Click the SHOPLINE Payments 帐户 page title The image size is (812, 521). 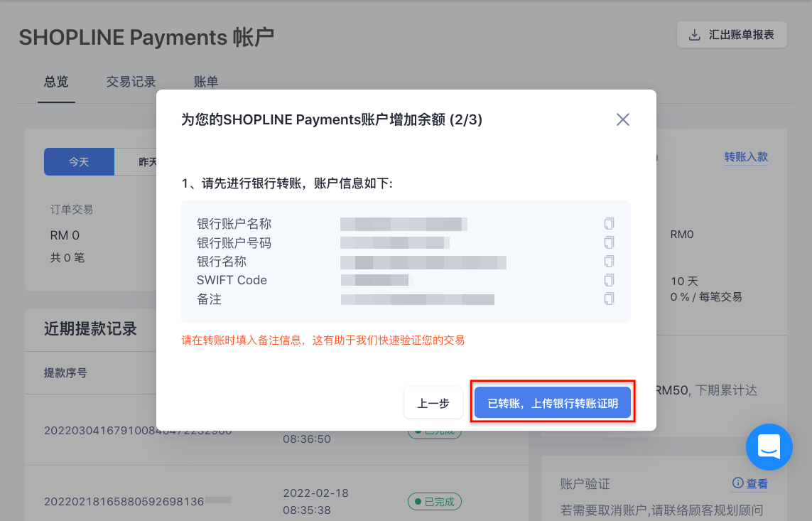146,37
